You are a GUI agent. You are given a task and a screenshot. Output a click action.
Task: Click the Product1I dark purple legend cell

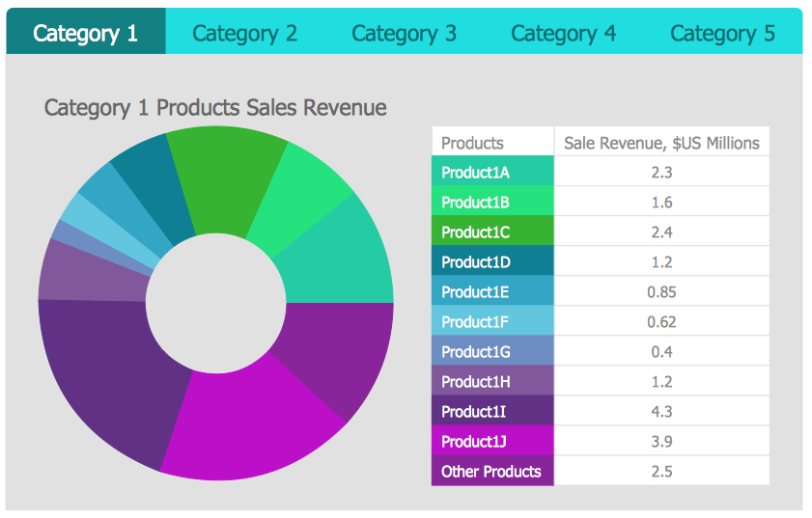[492, 412]
